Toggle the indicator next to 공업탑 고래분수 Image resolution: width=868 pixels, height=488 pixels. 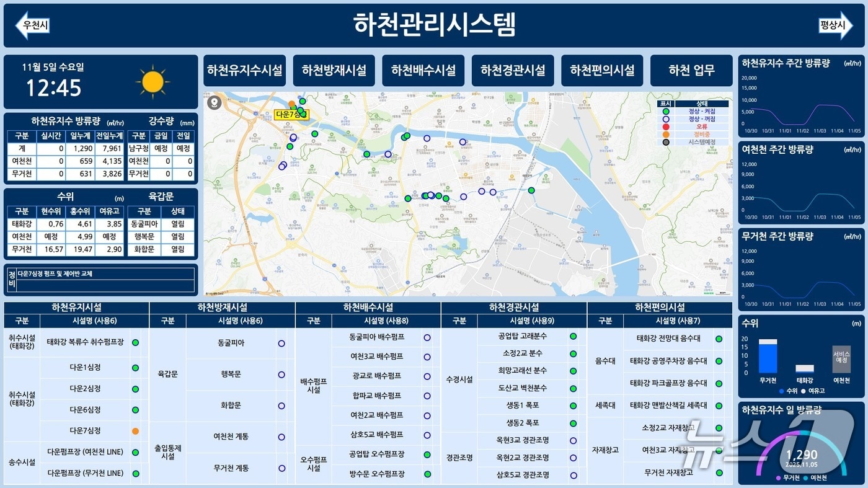[x=572, y=337]
